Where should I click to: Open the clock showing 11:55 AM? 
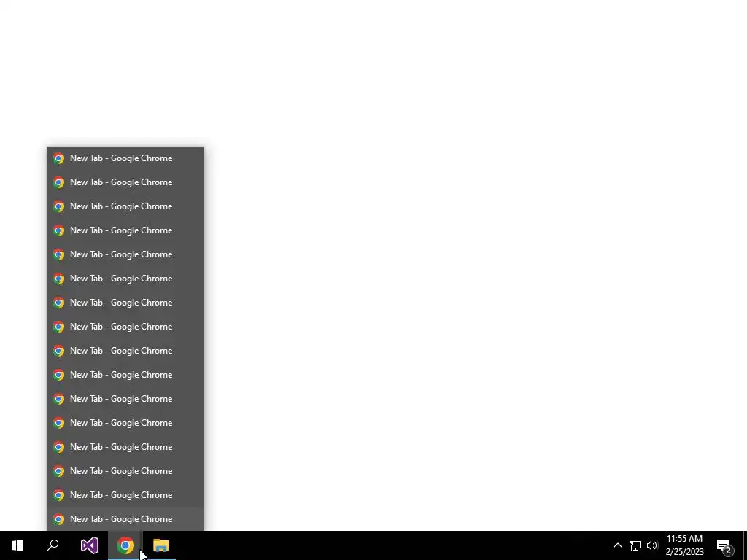point(684,545)
